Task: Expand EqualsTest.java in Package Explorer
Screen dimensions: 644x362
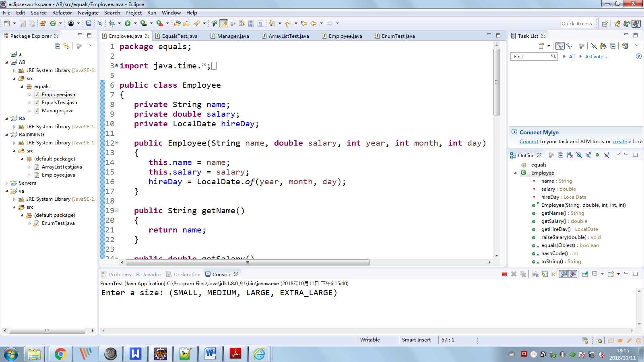Action: (x=29, y=103)
